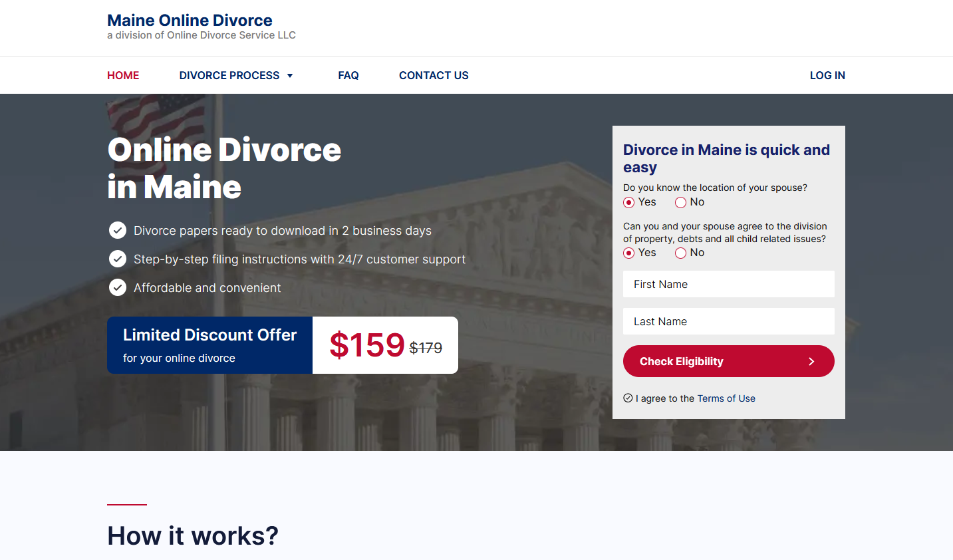This screenshot has width=953, height=560.
Task: Focus the Last Name field
Action: coord(729,321)
